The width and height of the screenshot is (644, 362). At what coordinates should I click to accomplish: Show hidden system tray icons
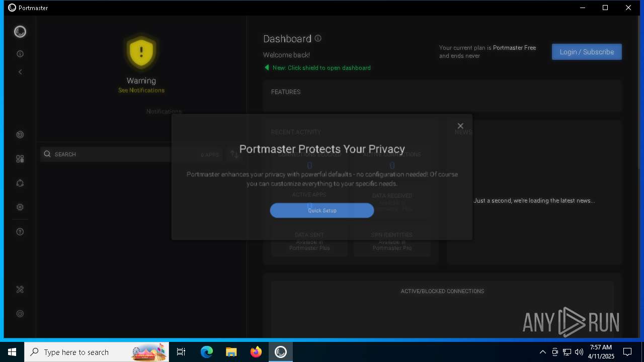(542, 352)
